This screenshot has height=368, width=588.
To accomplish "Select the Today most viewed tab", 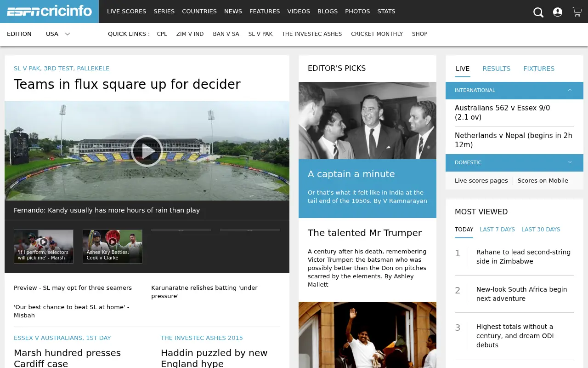I will coord(464,229).
